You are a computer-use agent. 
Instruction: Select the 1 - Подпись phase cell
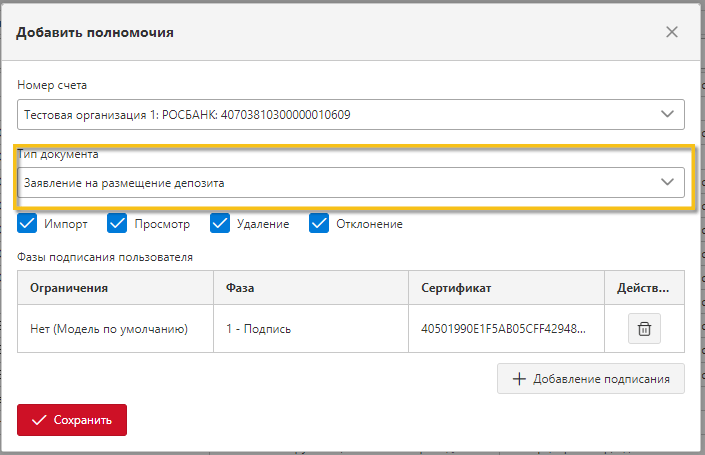click(x=311, y=329)
